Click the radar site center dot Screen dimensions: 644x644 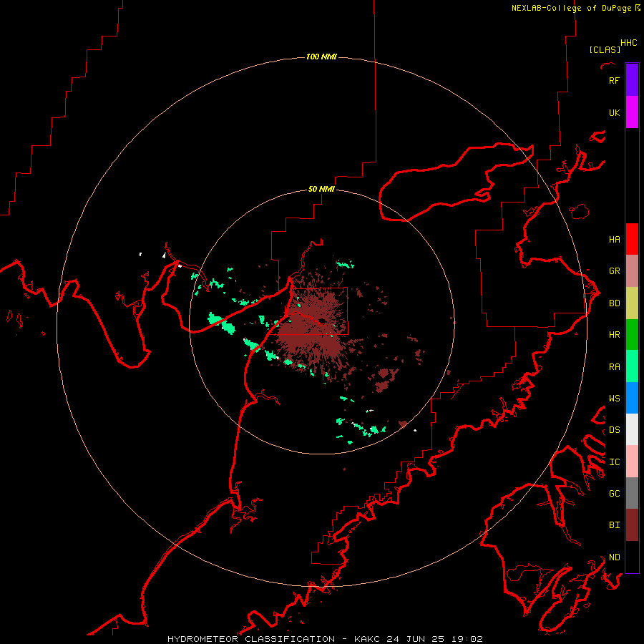click(x=322, y=321)
